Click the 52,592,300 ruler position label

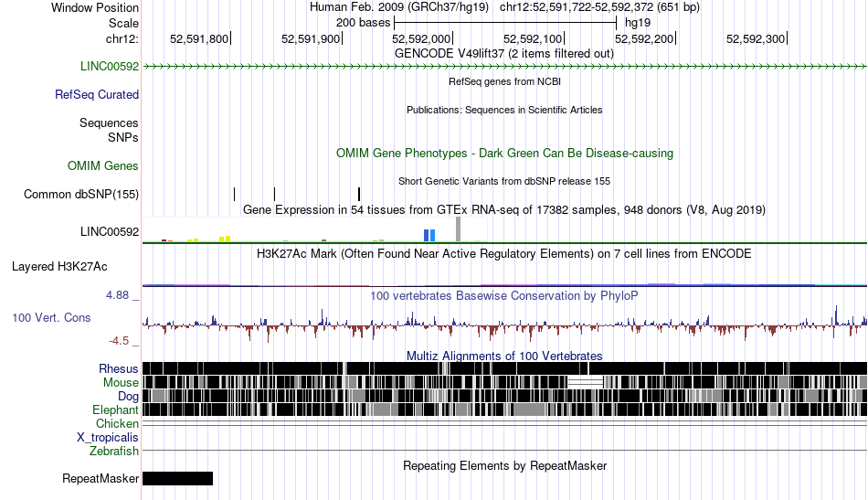(x=756, y=39)
